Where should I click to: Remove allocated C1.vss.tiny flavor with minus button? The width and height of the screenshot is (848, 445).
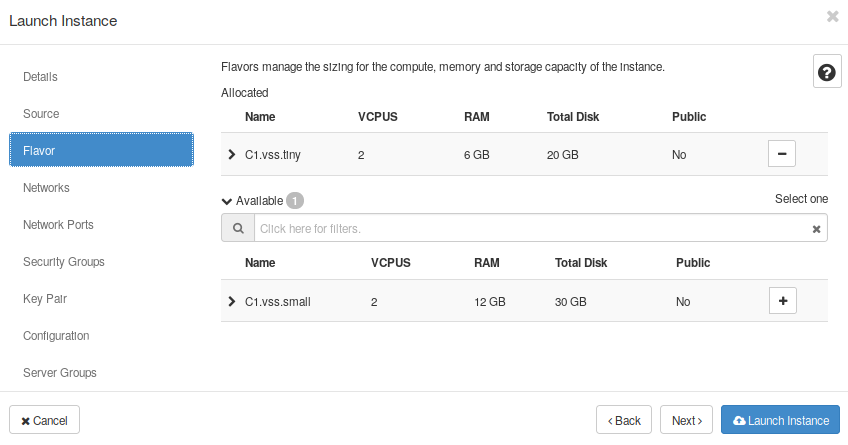pos(782,154)
